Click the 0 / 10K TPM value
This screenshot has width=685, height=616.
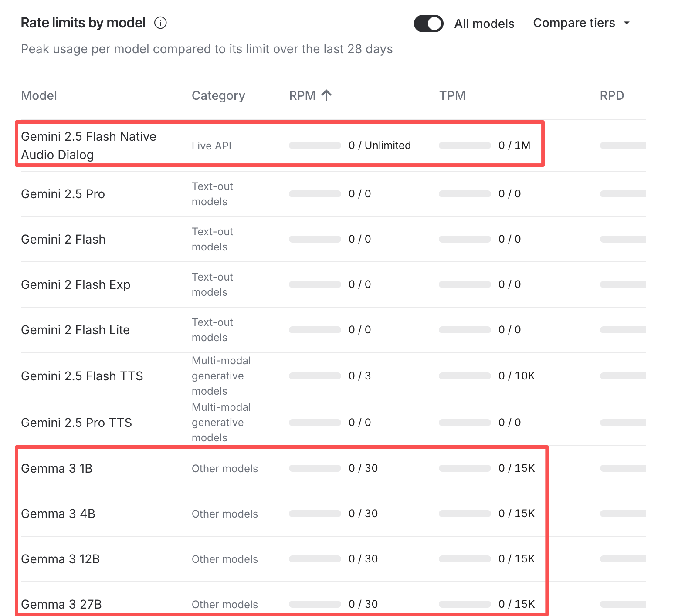[517, 376]
